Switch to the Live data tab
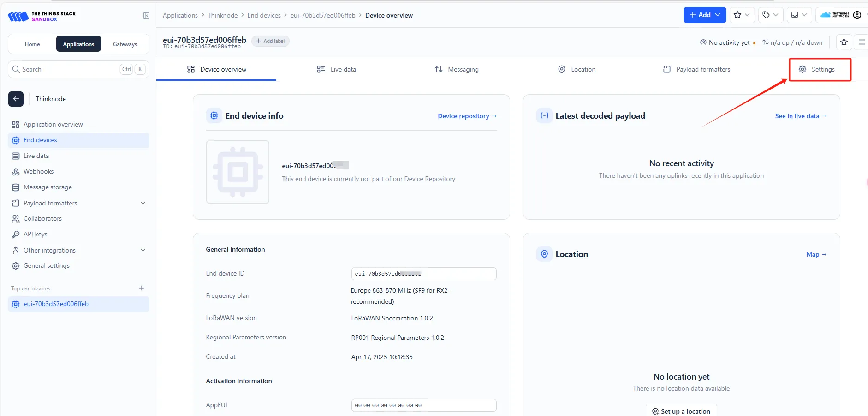The image size is (868, 416). click(x=336, y=69)
